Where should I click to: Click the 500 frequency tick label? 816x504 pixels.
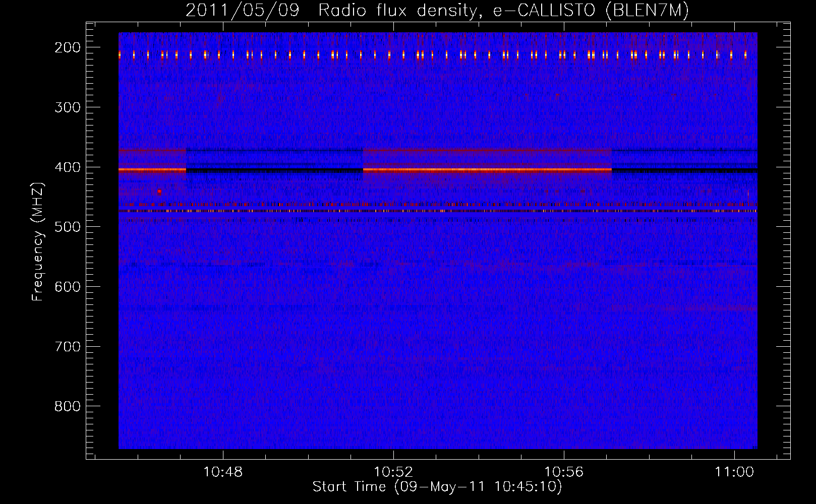(67, 227)
